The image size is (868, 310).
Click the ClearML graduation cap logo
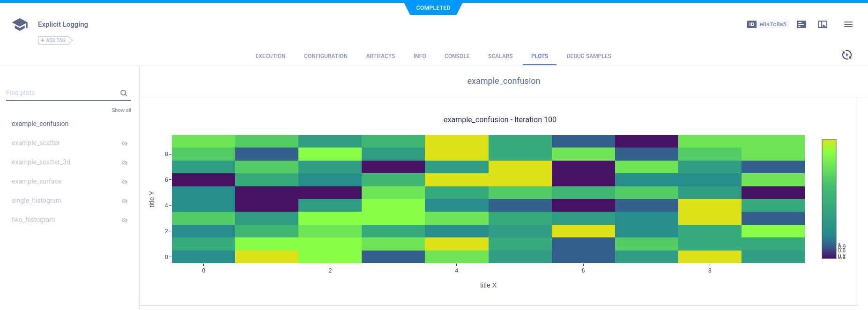(x=20, y=24)
